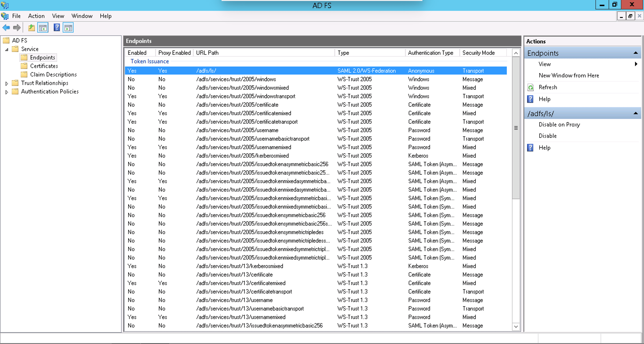Viewport: 644px width, 344px height.
Task: Select the /adfs/services/trust/2005/usernamemixed endpoint
Action: [316, 147]
